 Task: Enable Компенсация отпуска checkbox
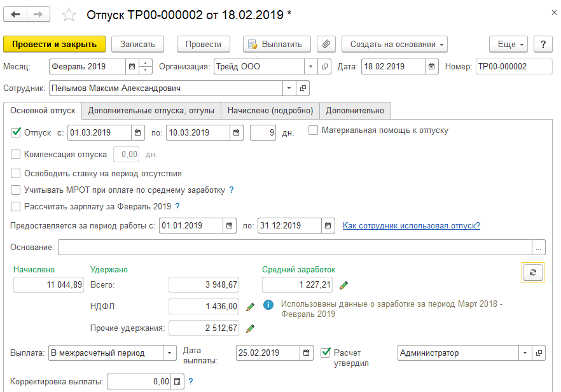[16, 154]
